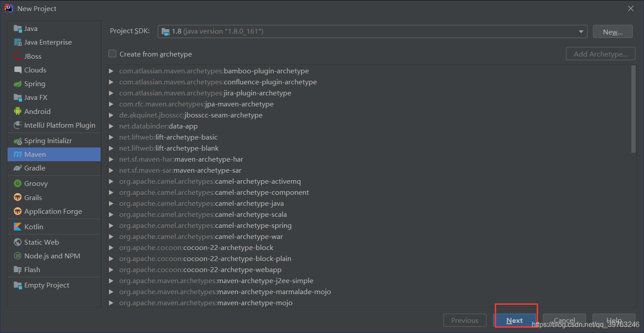Expand jbosscc-seam-archetype entry

click(111, 115)
